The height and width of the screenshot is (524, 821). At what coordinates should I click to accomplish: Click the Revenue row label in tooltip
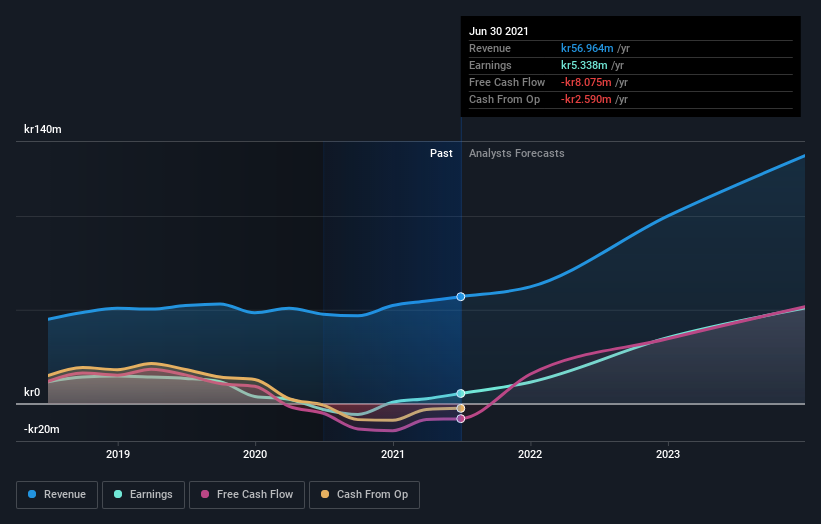(490, 48)
